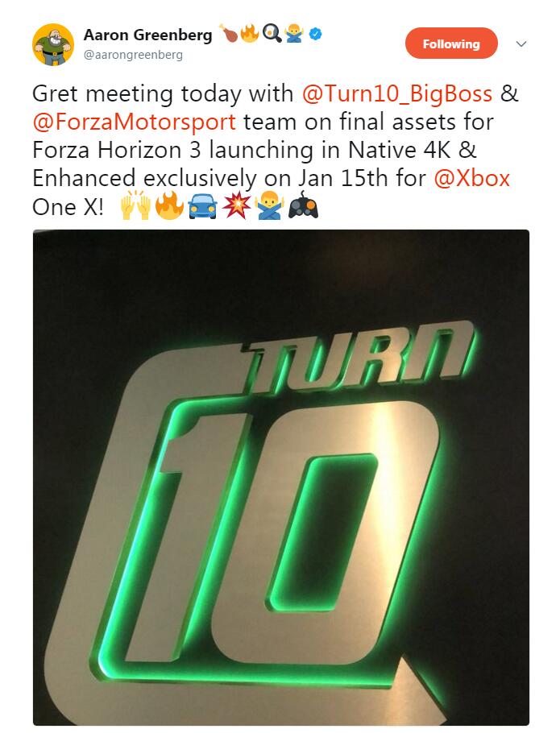Screen dimensions: 560x733
Task: Click the crossed-arms person emoji in tweet text
Action: tap(270, 206)
